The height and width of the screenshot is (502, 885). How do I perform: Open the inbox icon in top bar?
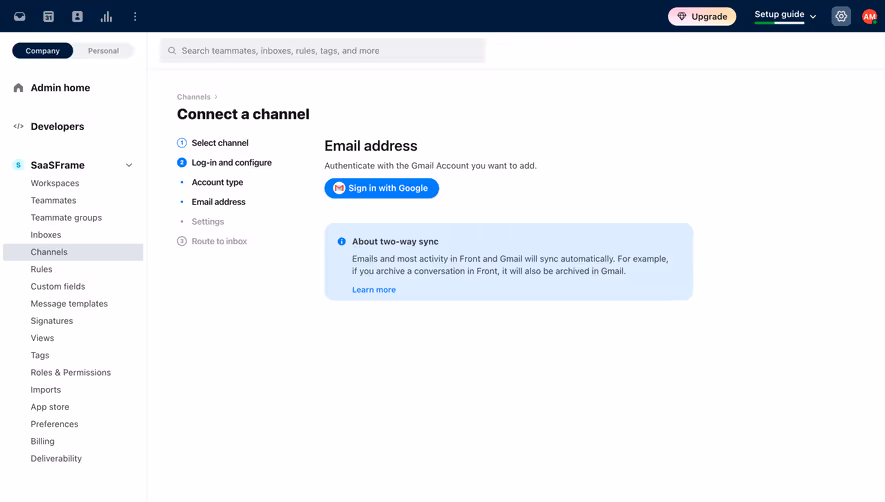(20, 17)
